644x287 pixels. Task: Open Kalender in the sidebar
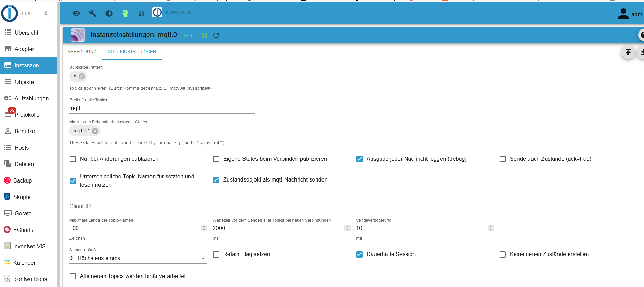point(28,263)
